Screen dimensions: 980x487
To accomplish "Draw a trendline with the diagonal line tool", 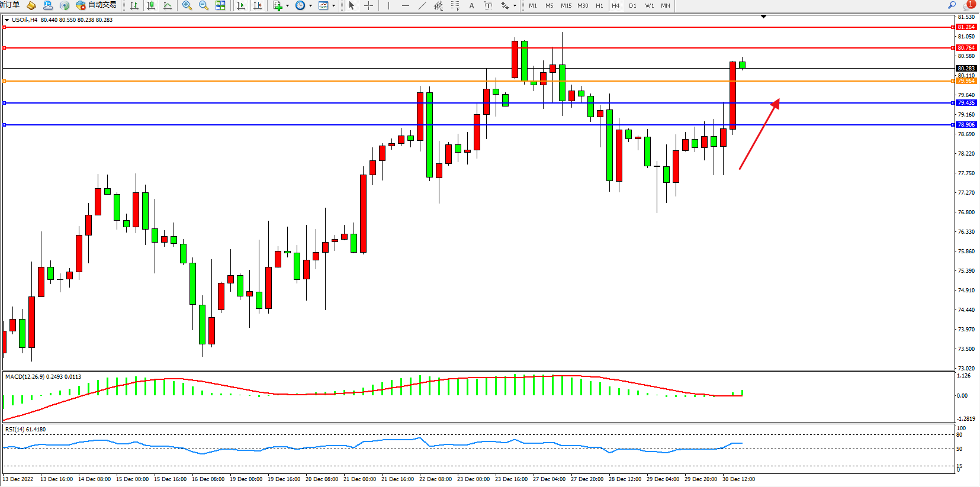I will click(x=422, y=5).
